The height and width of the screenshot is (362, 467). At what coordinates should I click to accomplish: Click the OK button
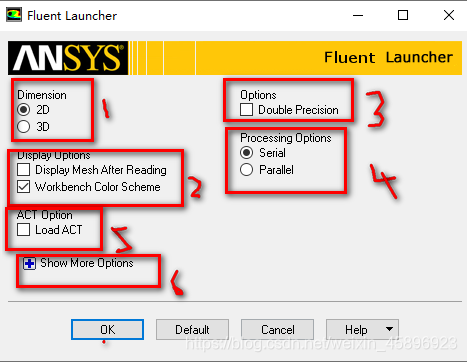107,330
